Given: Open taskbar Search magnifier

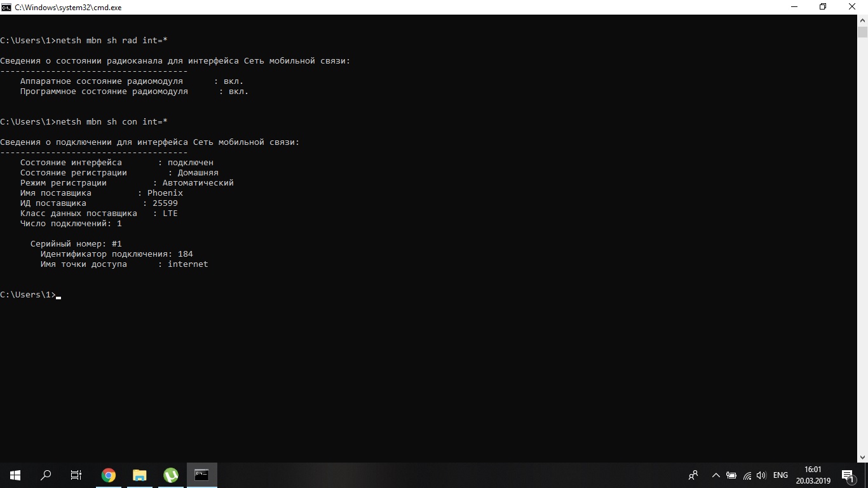Looking at the screenshot, I should click(46, 475).
